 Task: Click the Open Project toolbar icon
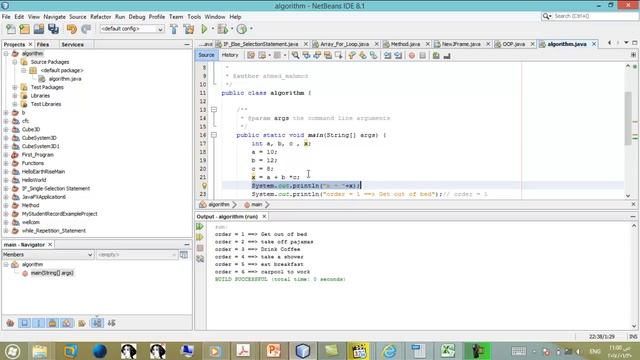coord(39,29)
